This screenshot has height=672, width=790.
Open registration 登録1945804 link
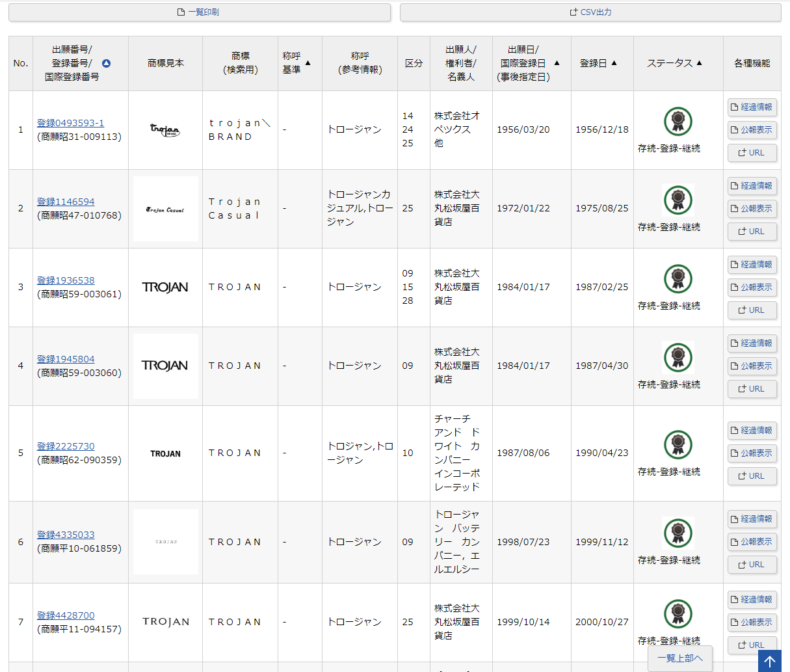point(66,359)
